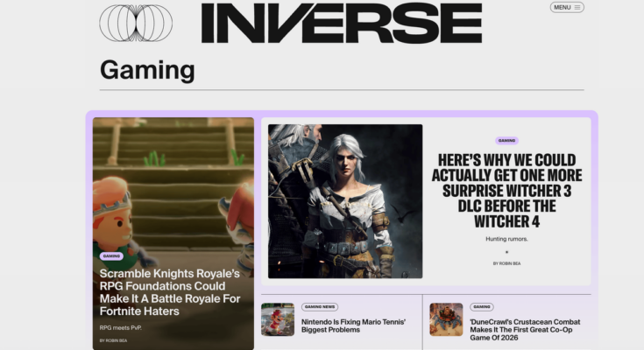This screenshot has height=350, width=644.
Task: Open the MENU button
Action: (567, 8)
